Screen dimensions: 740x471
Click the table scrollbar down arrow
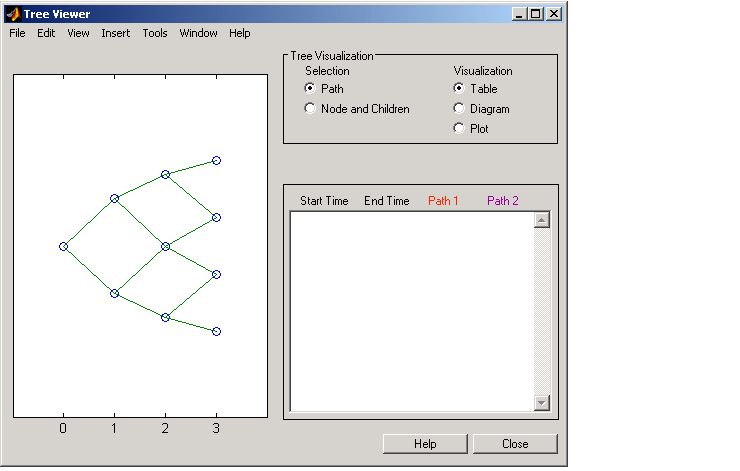(542, 403)
